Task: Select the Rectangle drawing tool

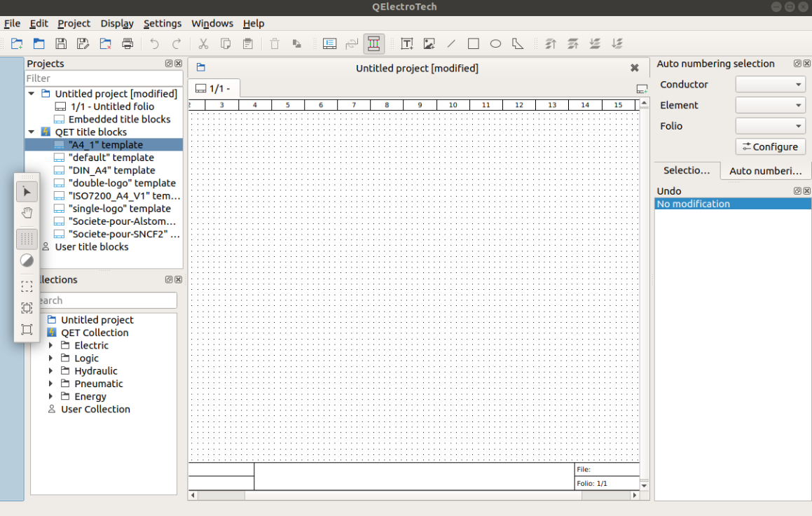Action: (474, 44)
